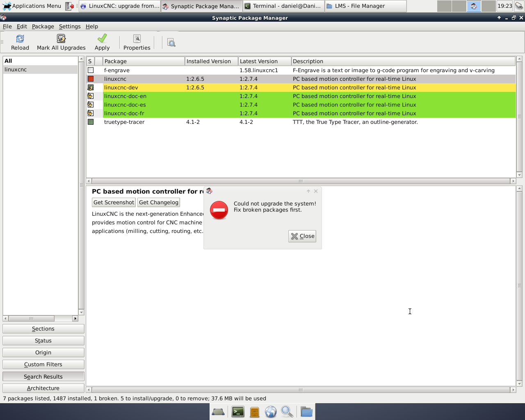The height and width of the screenshot is (420, 525).
Task: Open terminal icon in bottom dock
Action: (x=238, y=411)
